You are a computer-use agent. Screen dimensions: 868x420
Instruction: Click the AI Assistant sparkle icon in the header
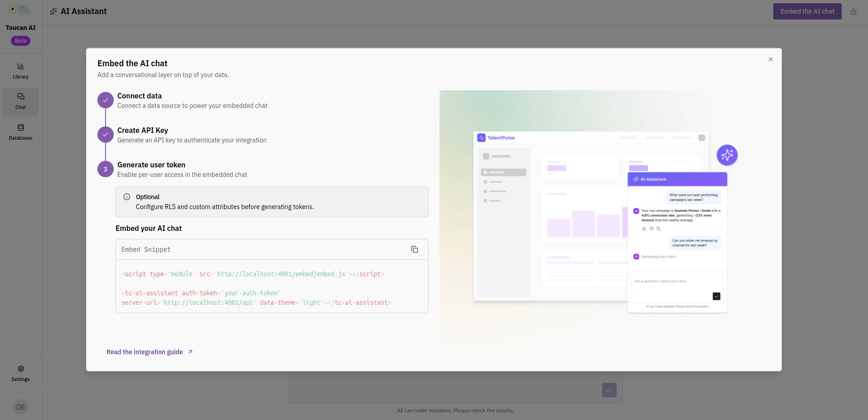pos(53,11)
